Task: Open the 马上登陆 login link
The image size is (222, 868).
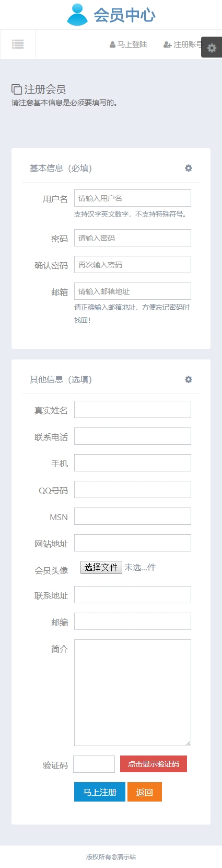Action: point(128,44)
